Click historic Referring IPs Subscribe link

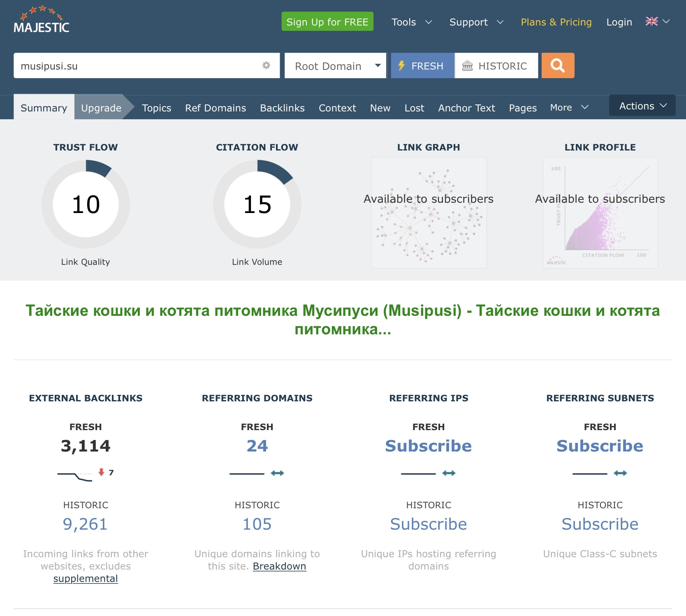click(x=429, y=524)
